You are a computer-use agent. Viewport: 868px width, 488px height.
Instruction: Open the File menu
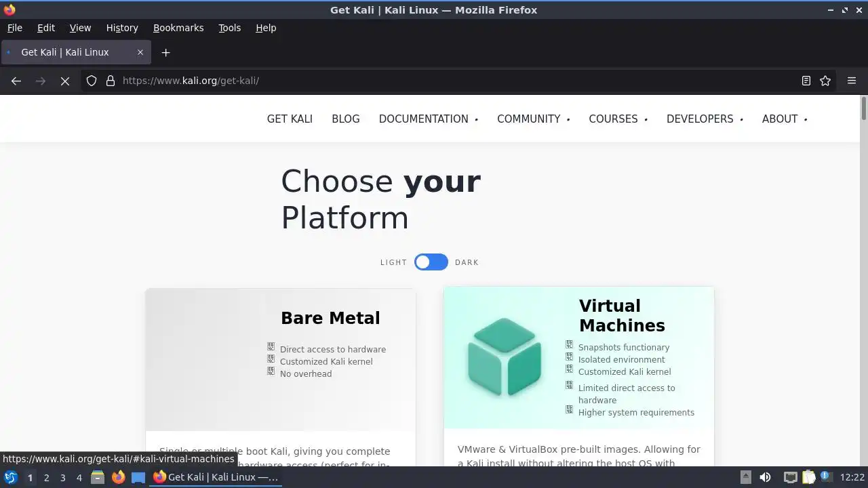pyautogui.click(x=15, y=28)
